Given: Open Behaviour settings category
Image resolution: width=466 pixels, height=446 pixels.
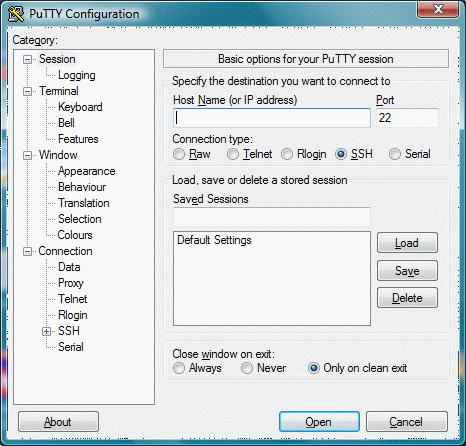Looking at the screenshot, I should point(82,187).
